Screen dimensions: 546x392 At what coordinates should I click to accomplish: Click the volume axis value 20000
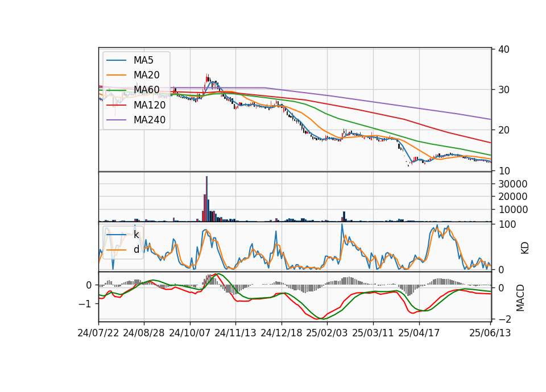[513, 197]
